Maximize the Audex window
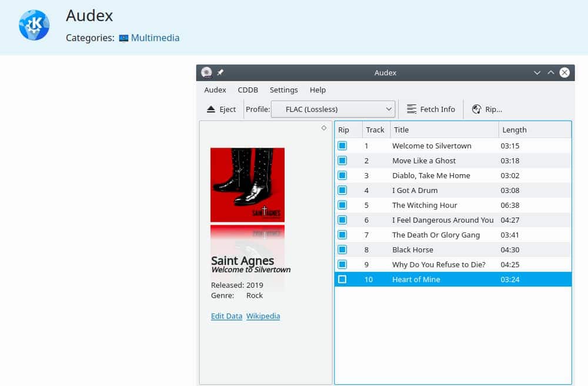The height and width of the screenshot is (386, 588). pos(550,72)
